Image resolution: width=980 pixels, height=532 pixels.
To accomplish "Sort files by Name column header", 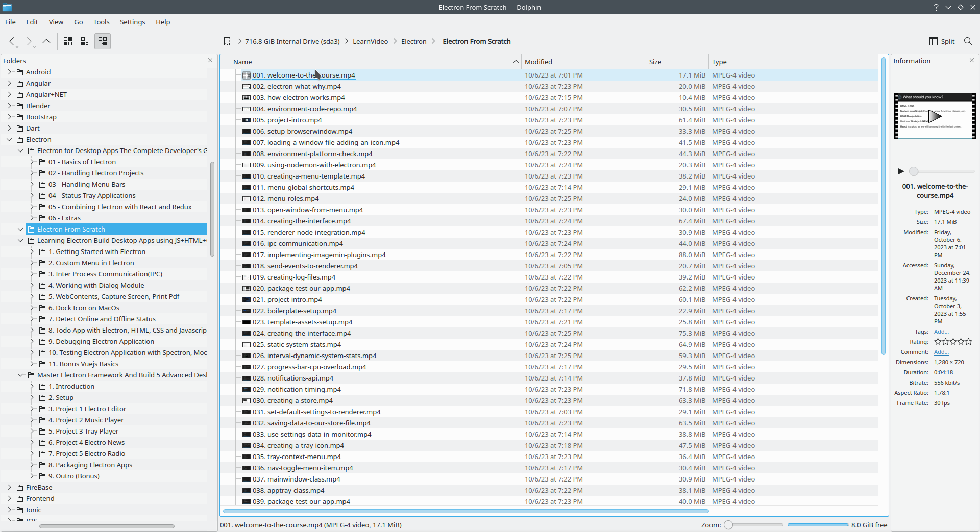I will (376, 62).
